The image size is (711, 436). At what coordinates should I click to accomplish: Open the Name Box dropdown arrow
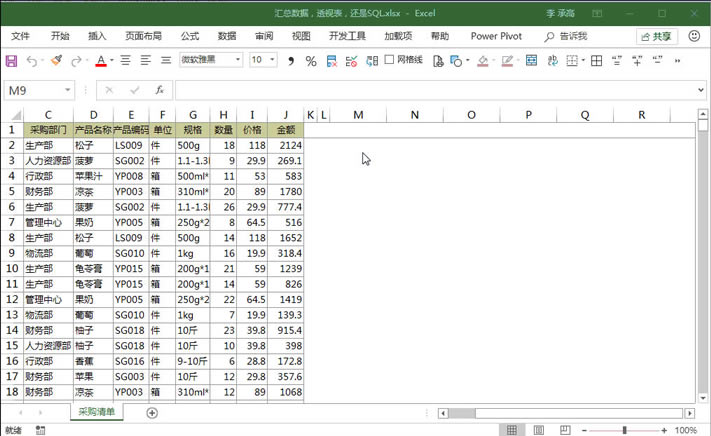[x=67, y=90]
